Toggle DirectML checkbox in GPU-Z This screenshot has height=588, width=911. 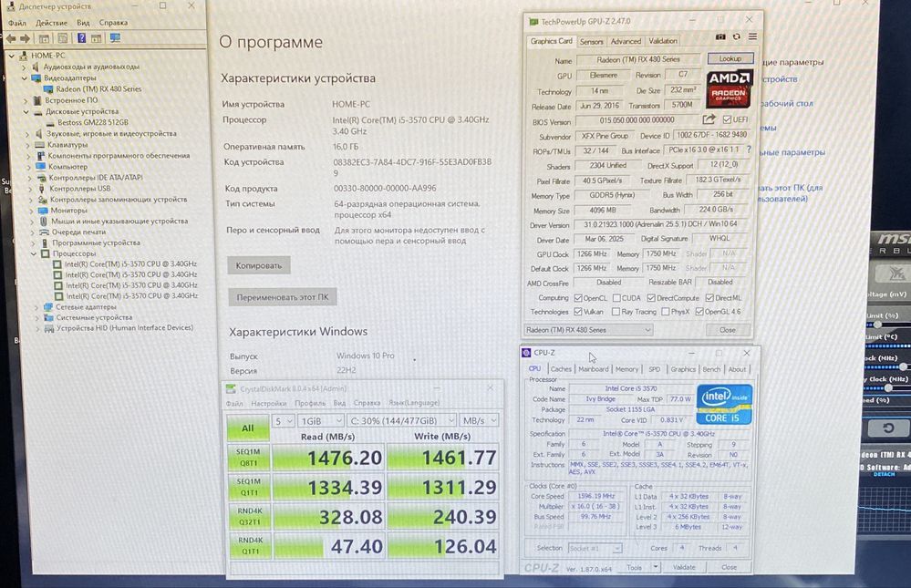pos(709,298)
